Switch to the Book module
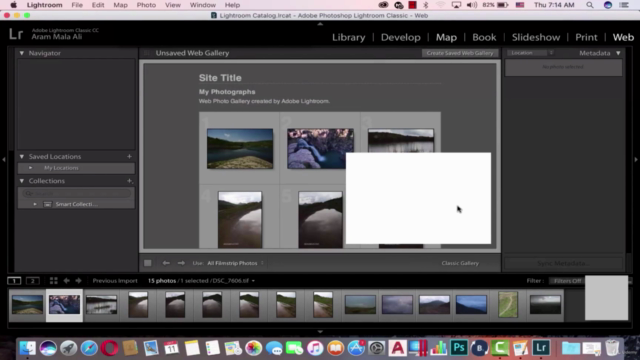640x360 pixels. [484, 37]
